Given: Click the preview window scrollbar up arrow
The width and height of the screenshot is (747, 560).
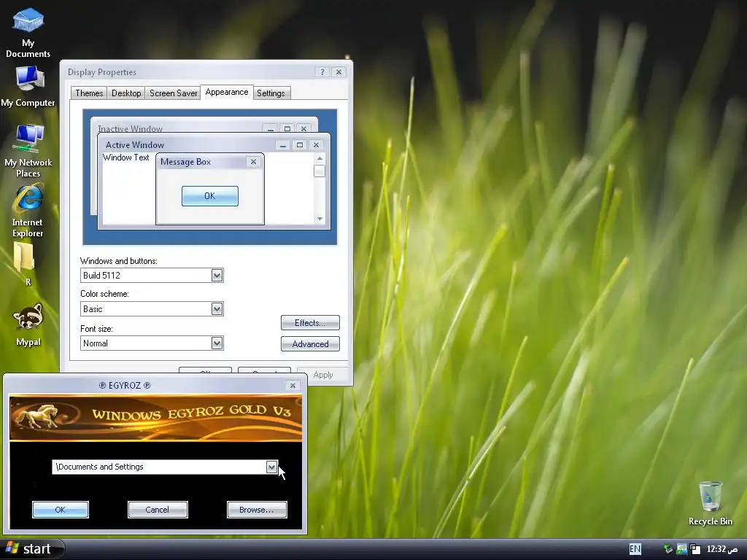Looking at the screenshot, I should [x=320, y=158].
